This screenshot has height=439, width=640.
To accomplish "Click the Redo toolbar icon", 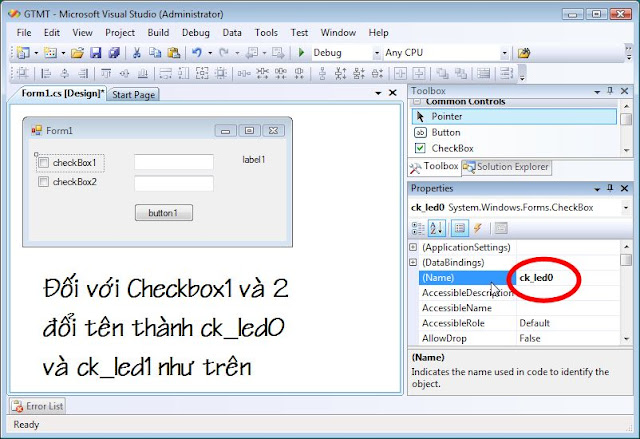I will tap(224, 53).
